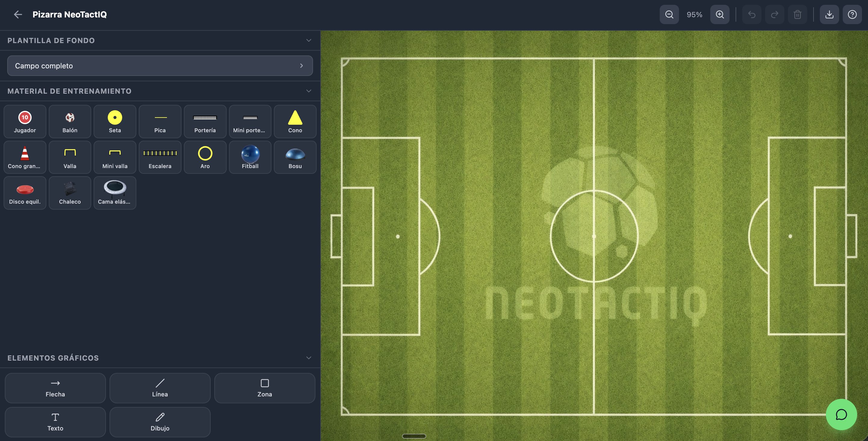Image resolution: width=868 pixels, height=441 pixels.
Task: Click the 95% zoom level value
Action: point(694,14)
